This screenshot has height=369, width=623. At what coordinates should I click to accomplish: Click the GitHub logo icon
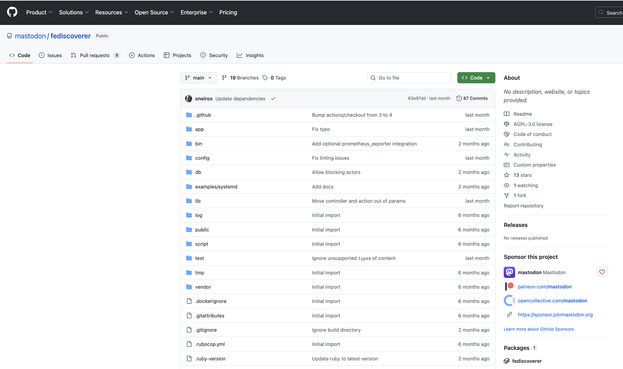point(12,12)
